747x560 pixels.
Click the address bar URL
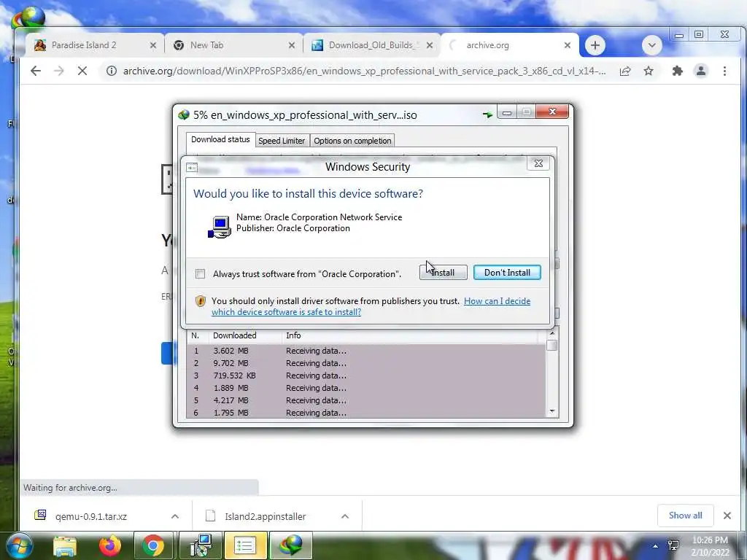365,71
